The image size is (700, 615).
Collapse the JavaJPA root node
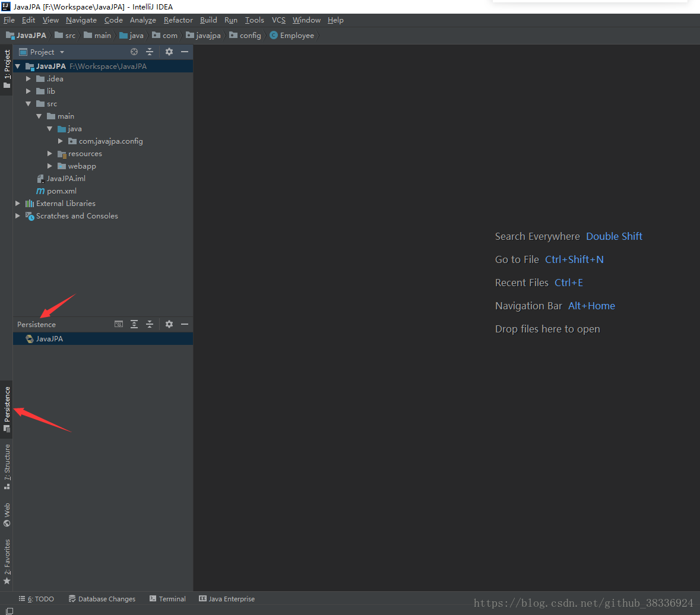pyautogui.click(x=18, y=66)
